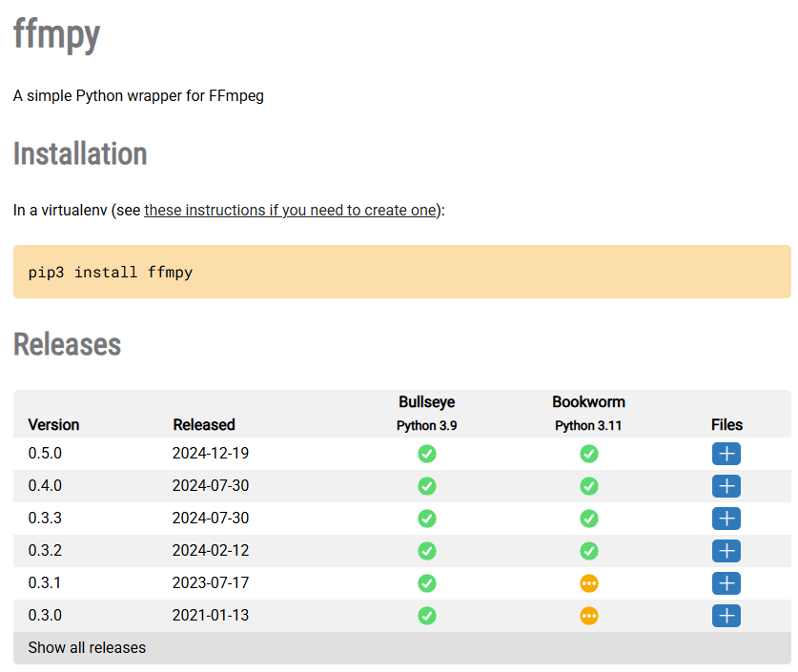
Task: Select version number 0.5.0
Action: [x=45, y=454]
